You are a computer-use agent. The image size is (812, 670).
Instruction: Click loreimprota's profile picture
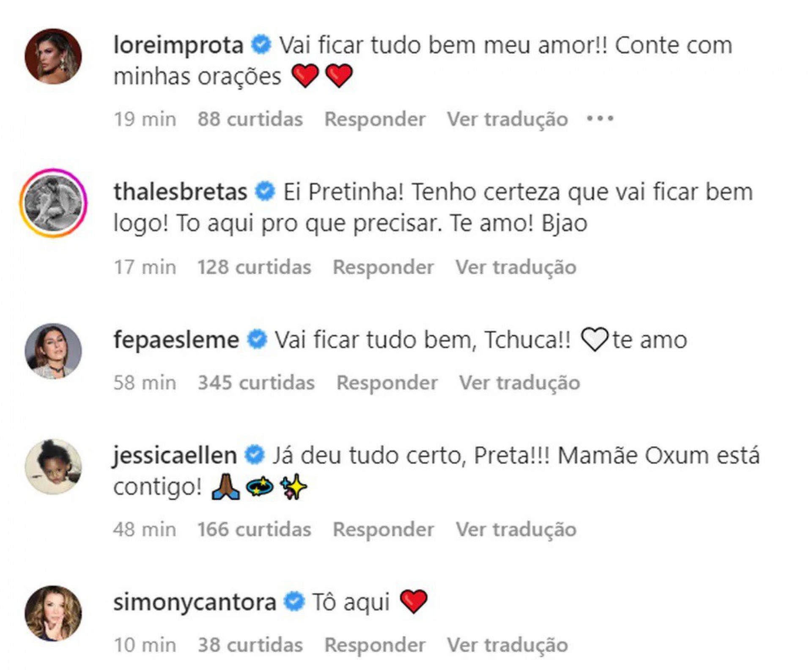(x=53, y=56)
